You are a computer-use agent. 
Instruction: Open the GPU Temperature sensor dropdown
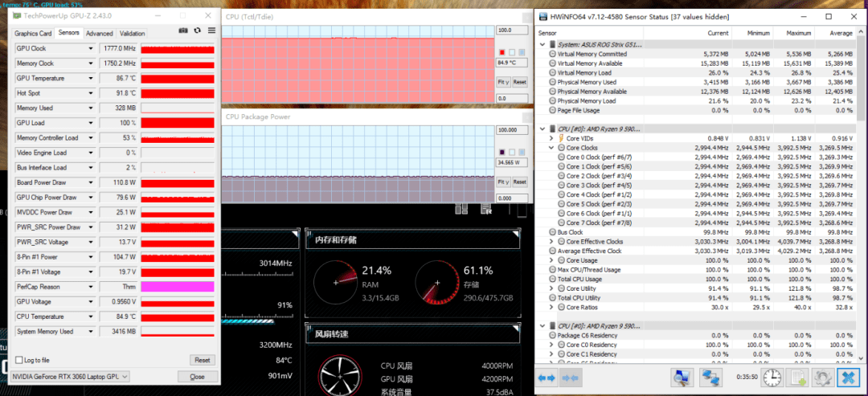(91, 79)
